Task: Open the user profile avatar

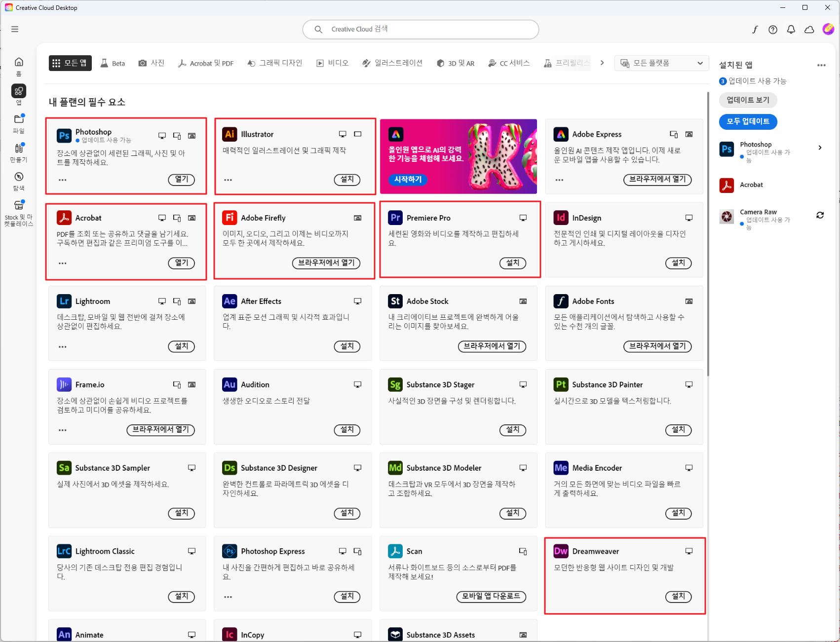Action: [x=828, y=29]
